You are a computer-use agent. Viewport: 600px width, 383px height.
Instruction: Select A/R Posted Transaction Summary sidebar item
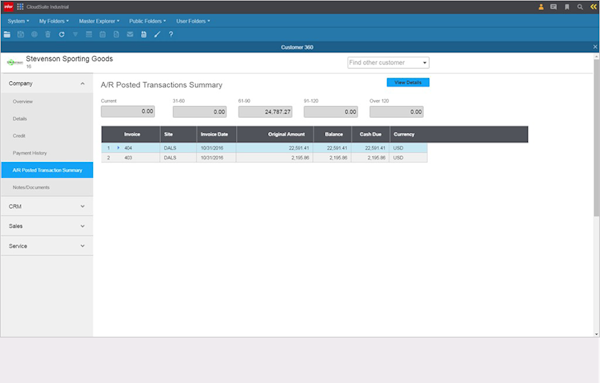click(x=47, y=170)
